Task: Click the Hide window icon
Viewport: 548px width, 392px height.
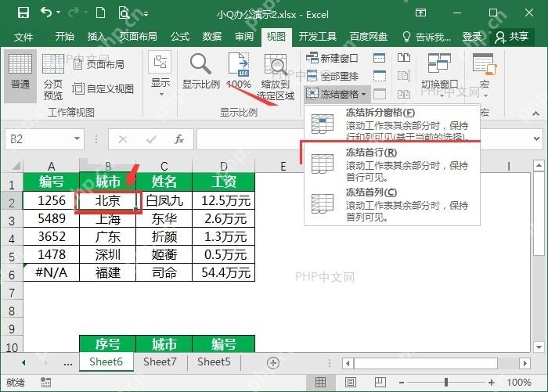Action: tap(379, 75)
